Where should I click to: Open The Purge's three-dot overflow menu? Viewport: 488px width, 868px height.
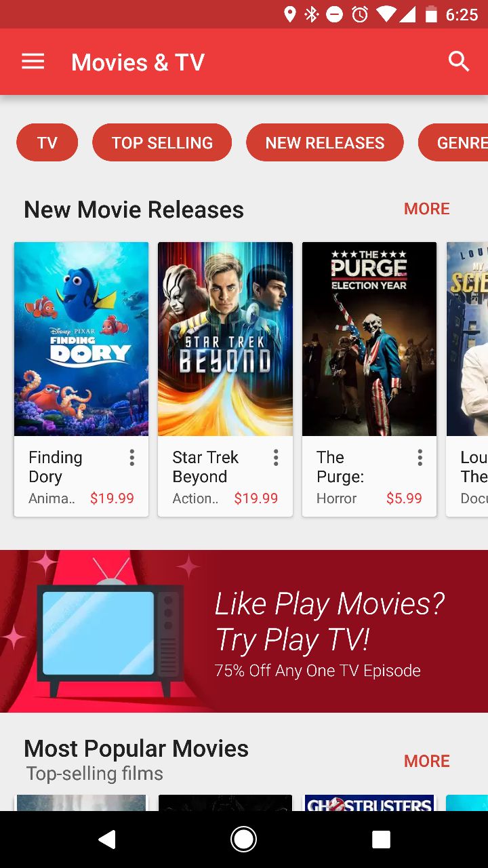click(420, 458)
